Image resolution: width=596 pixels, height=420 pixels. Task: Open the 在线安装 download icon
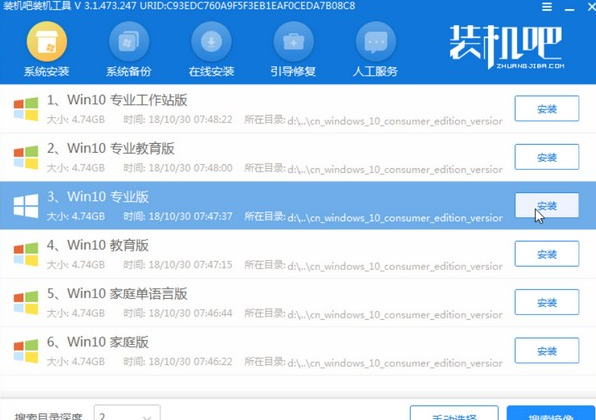coord(211,42)
